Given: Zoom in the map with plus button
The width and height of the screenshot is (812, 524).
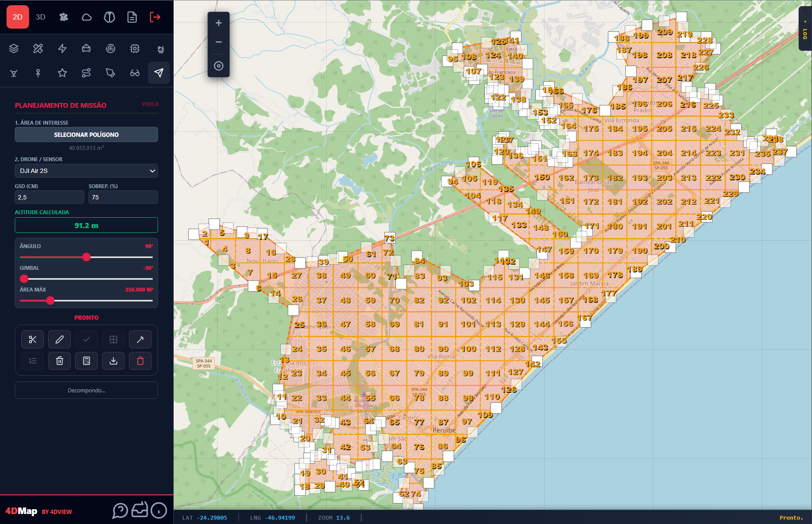Looking at the screenshot, I should [x=218, y=23].
